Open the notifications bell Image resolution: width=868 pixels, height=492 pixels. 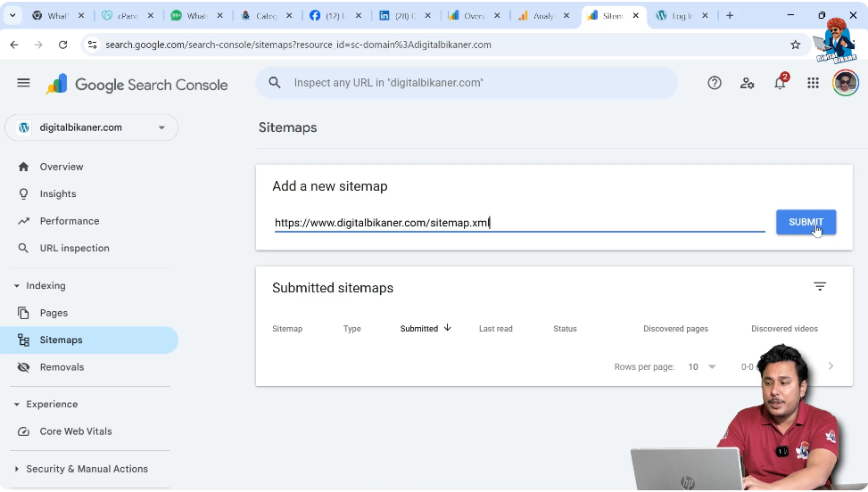[x=780, y=83]
